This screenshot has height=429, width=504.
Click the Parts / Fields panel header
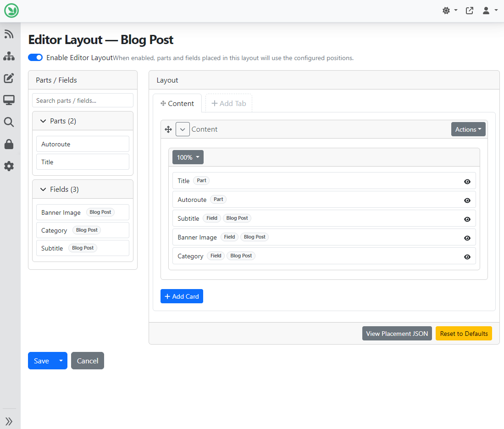click(x=83, y=80)
